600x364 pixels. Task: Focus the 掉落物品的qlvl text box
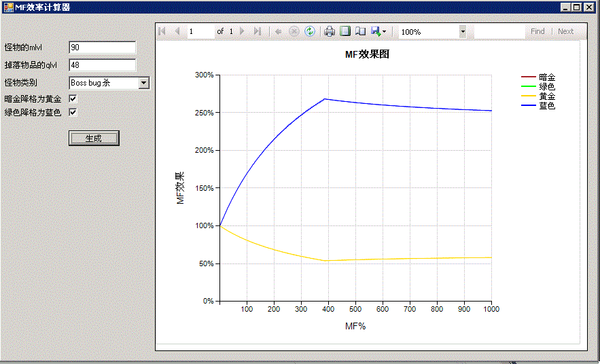coord(102,65)
